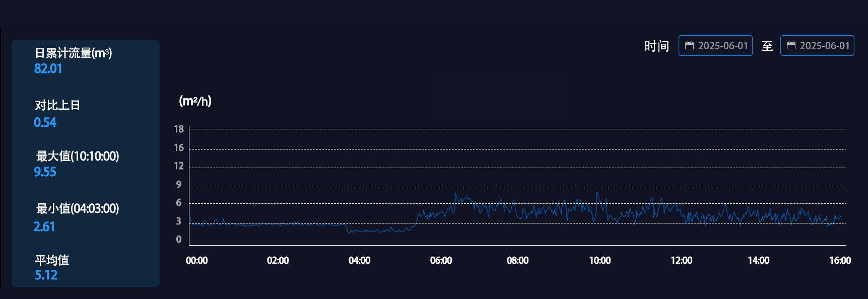Click the average value 5.12
This screenshot has height=299, width=868.
coord(46,275)
